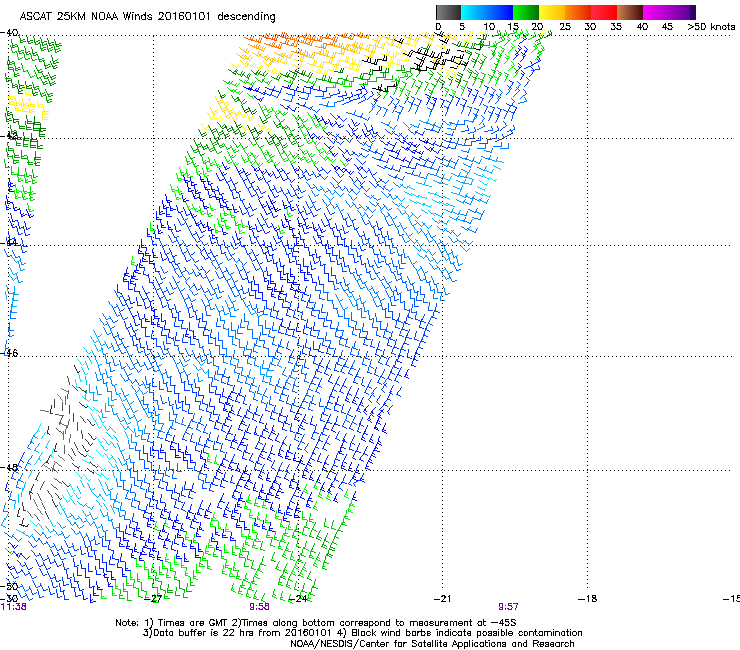Click the 'NOAA/NESDIS/Center for Satellite Applications and Research' credit
Viewport: 740px width, 650px height.
[432, 644]
